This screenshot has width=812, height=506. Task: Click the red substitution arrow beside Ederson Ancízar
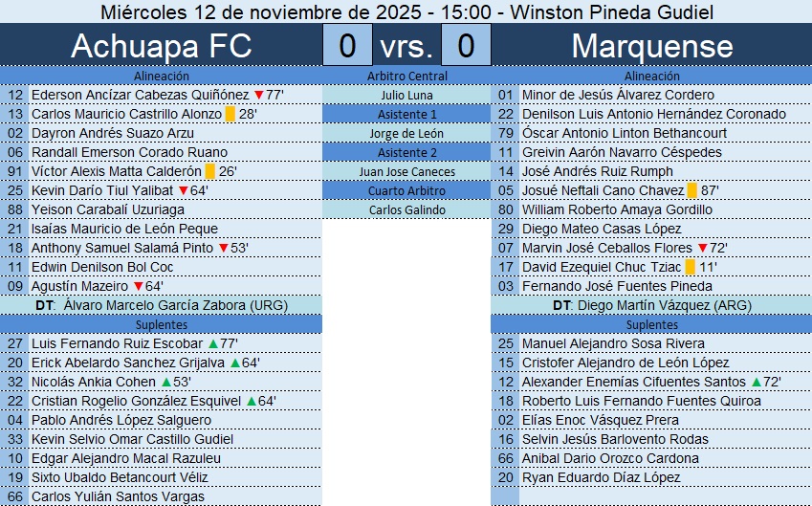[x=258, y=95]
